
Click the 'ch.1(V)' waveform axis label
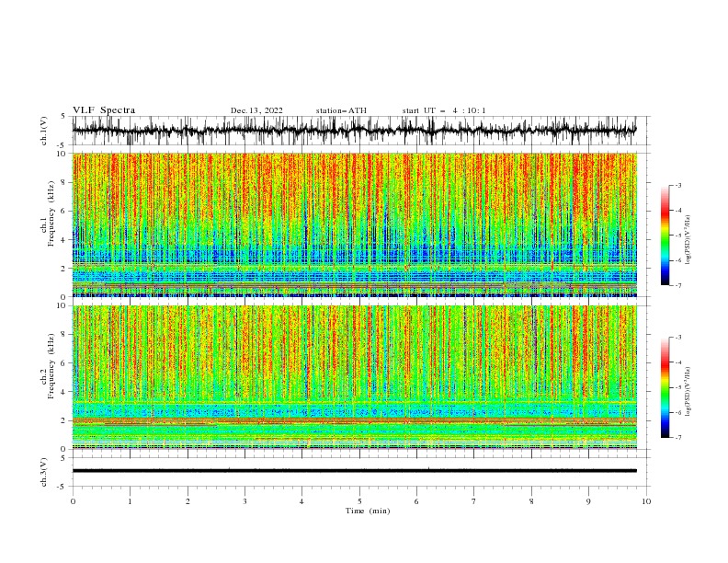44,131
